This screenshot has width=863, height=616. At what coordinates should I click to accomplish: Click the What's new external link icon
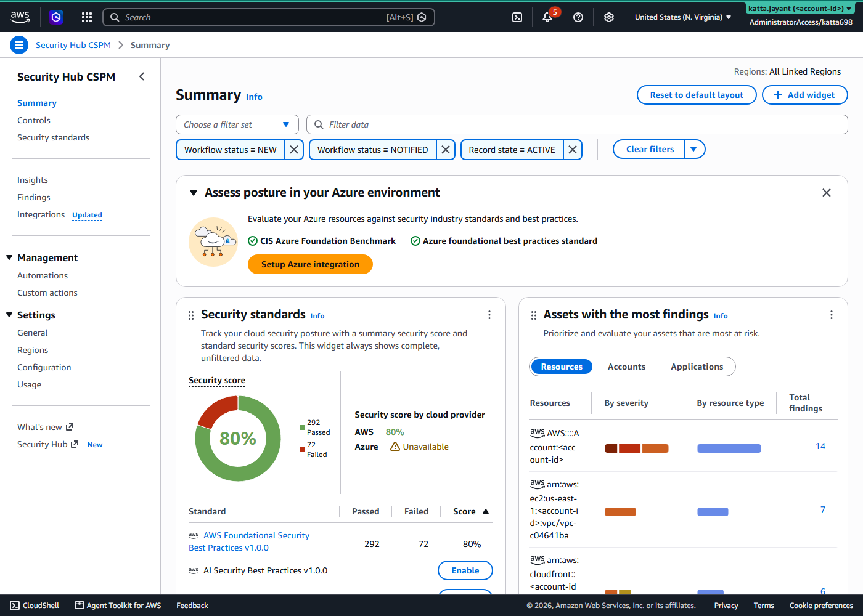[x=70, y=427]
